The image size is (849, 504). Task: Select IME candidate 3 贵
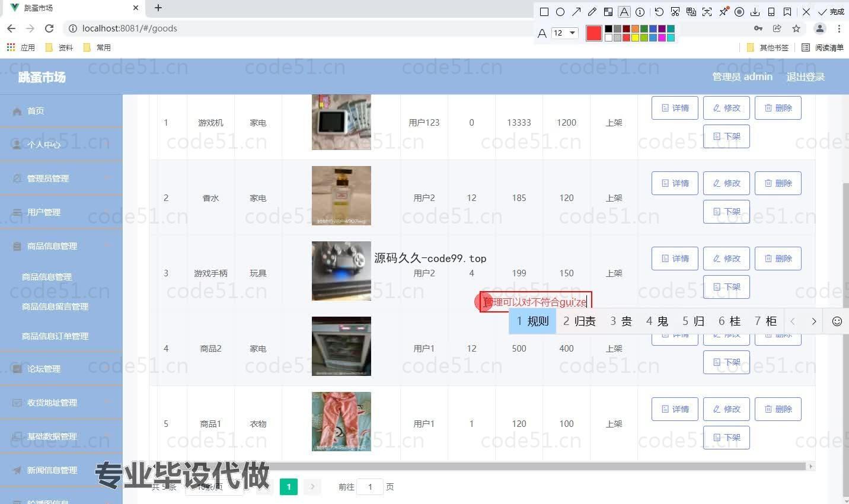(621, 321)
